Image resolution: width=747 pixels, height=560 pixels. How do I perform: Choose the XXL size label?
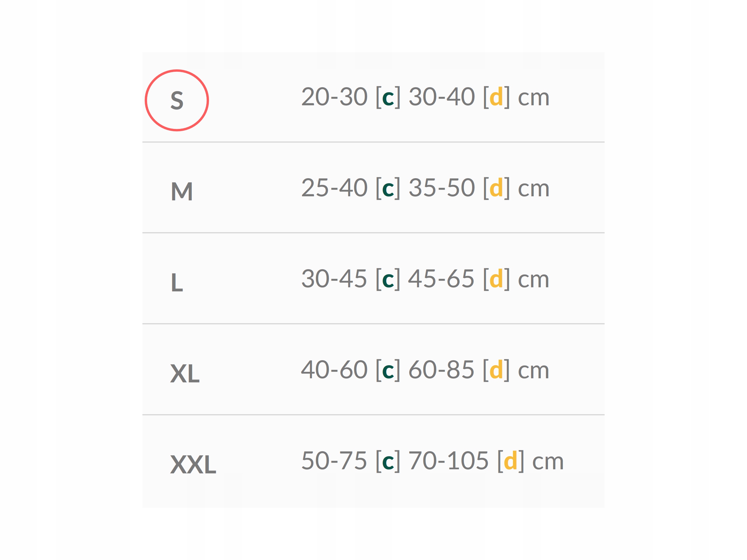tap(193, 464)
